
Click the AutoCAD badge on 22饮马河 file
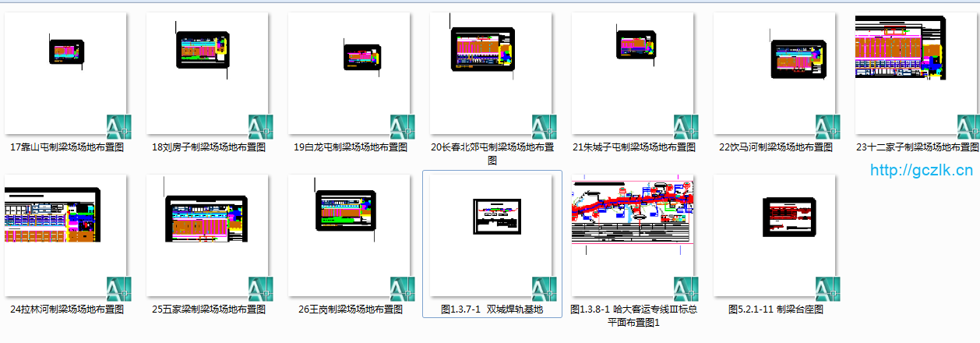point(827,126)
